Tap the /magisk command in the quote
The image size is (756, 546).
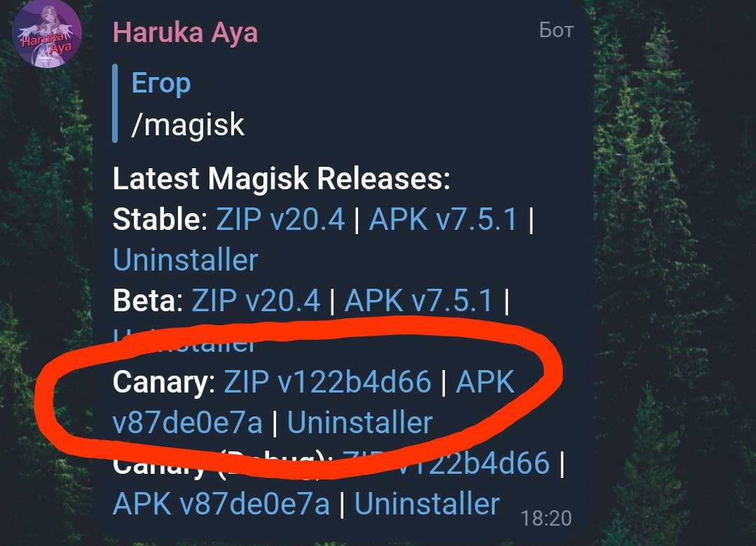click(188, 125)
